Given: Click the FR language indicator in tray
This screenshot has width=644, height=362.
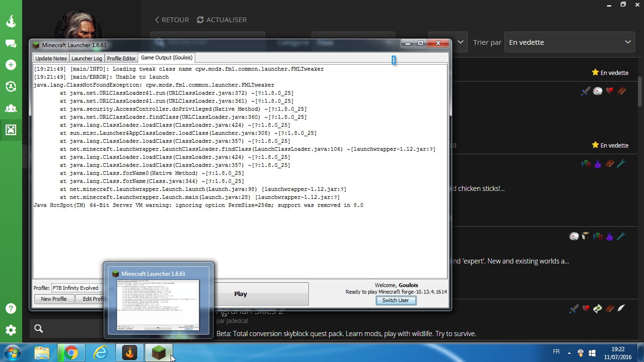Looking at the screenshot, I should point(556,352).
